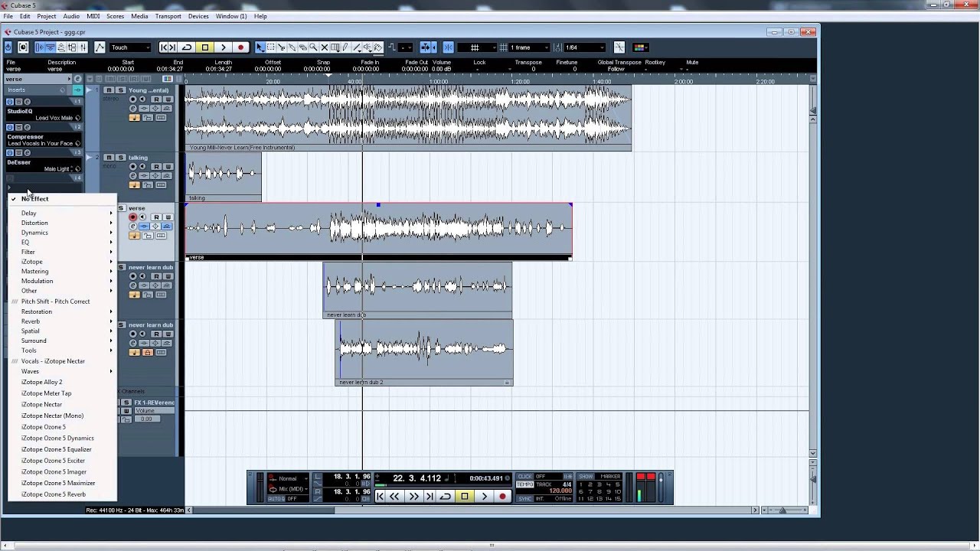Image resolution: width=980 pixels, height=551 pixels.
Task: Click Rewind in the transport panel
Action: [x=394, y=496]
